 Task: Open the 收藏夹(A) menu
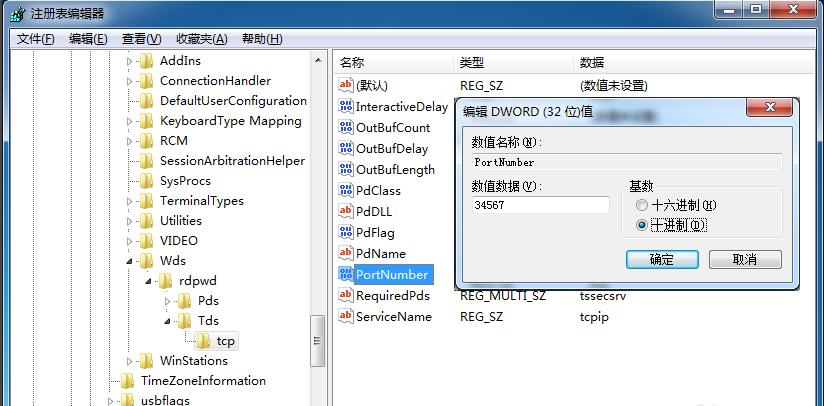tap(202, 39)
